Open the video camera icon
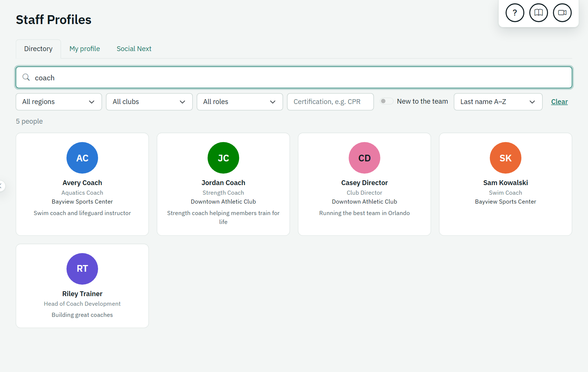588x372 pixels. click(x=562, y=13)
